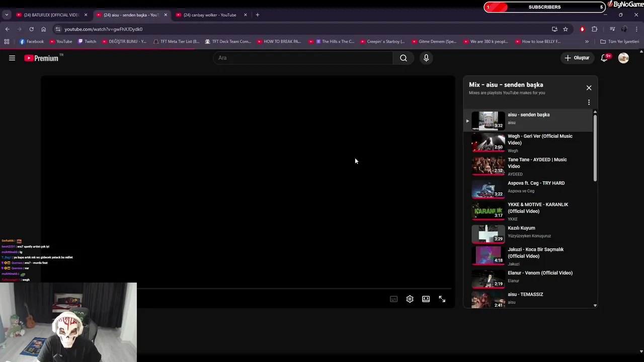This screenshot has height=362, width=644.
Task: Start voice search with microphone icon
Action: coord(426,58)
